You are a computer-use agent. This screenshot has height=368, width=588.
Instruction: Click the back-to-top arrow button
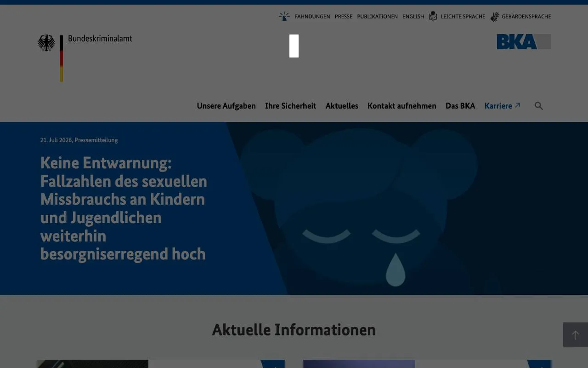point(576,335)
